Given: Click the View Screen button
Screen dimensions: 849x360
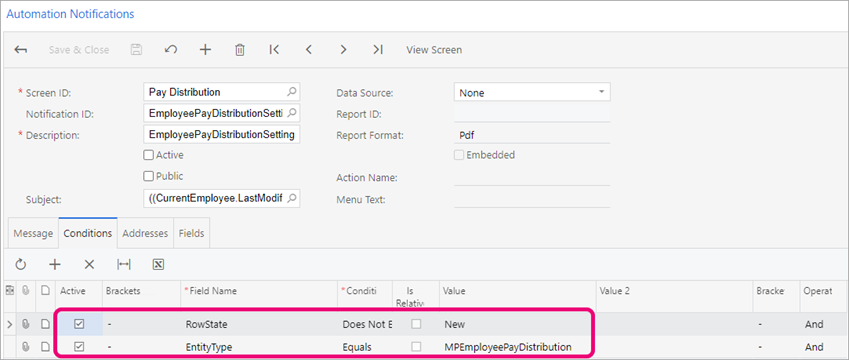Looking at the screenshot, I should pos(434,50).
